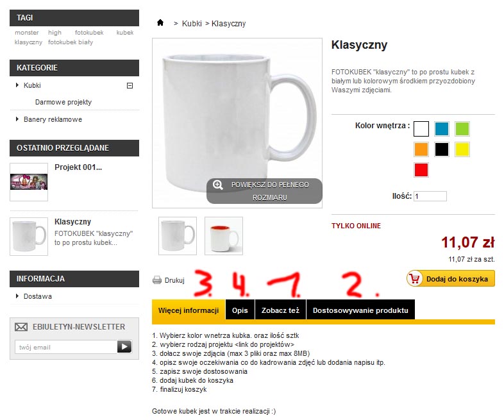Click the newsletter envelope icon
504x420 pixels.
pyautogui.click(x=21, y=327)
